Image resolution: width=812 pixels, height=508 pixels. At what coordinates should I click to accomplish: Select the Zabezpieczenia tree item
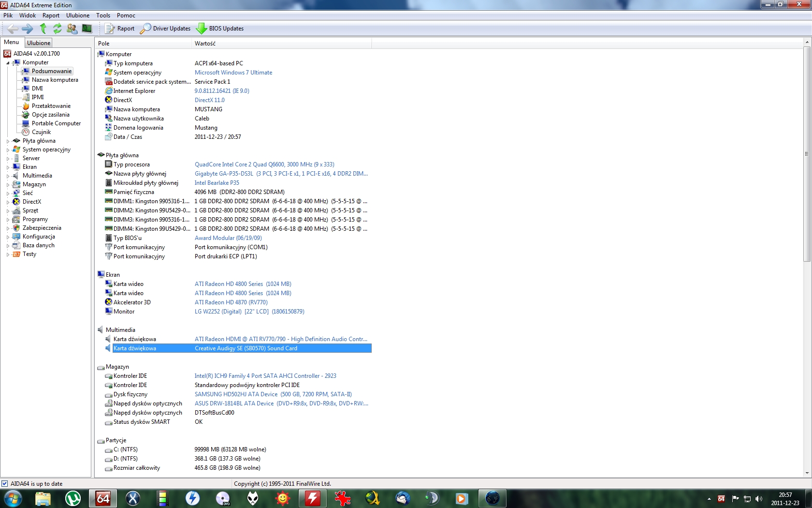[x=42, y=228]
